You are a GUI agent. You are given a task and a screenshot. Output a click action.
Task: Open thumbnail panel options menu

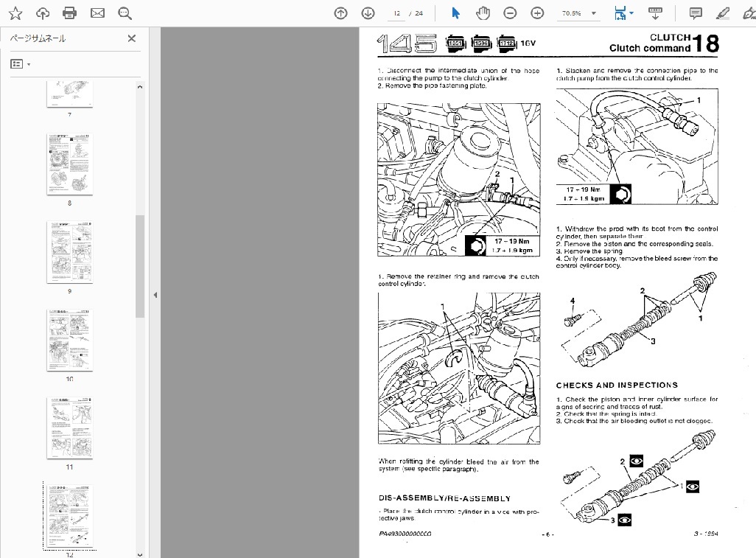(20, 63)
